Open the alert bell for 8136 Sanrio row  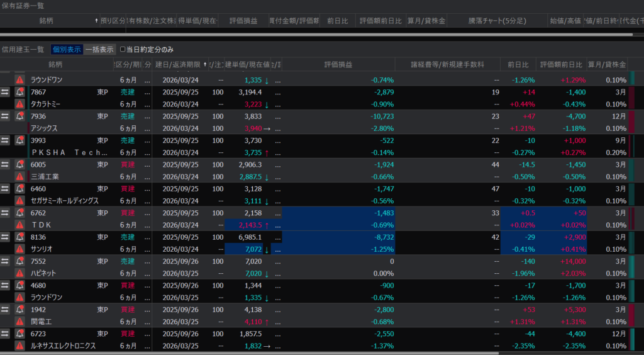19,237
